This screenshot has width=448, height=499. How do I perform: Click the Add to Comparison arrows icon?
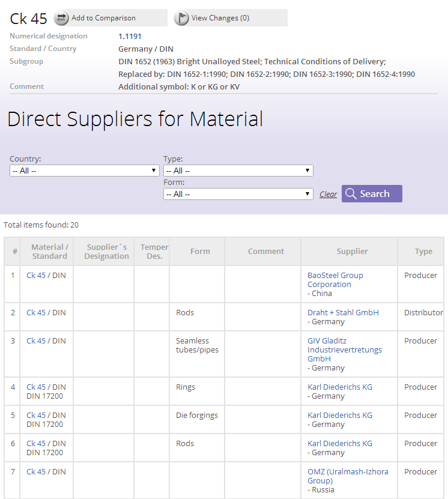coord(61,18)
